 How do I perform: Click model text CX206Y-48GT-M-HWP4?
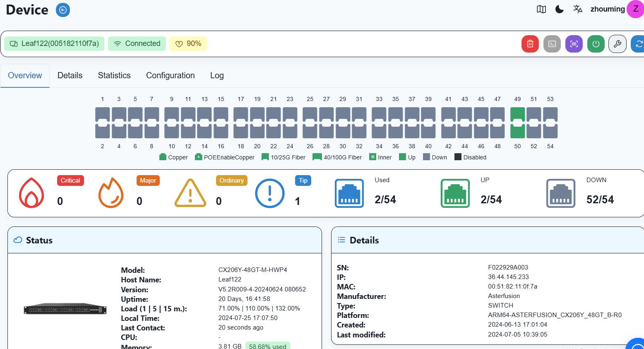pos(252,270)
